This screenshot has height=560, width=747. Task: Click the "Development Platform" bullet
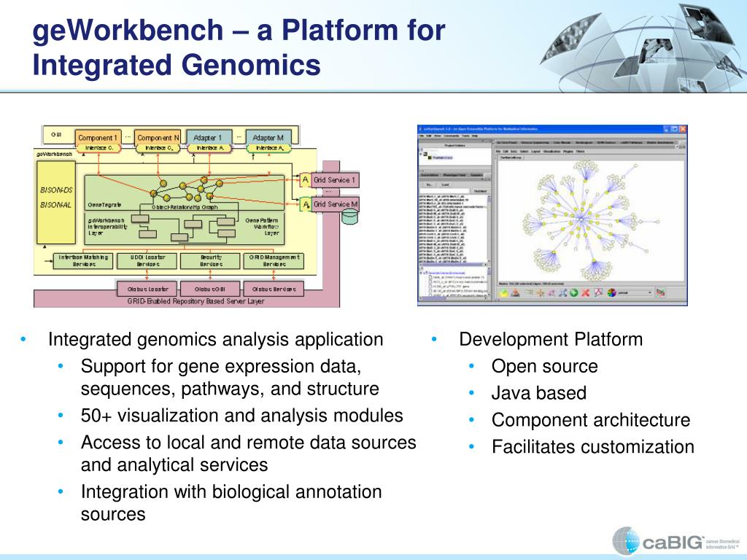tap(551, 340)
